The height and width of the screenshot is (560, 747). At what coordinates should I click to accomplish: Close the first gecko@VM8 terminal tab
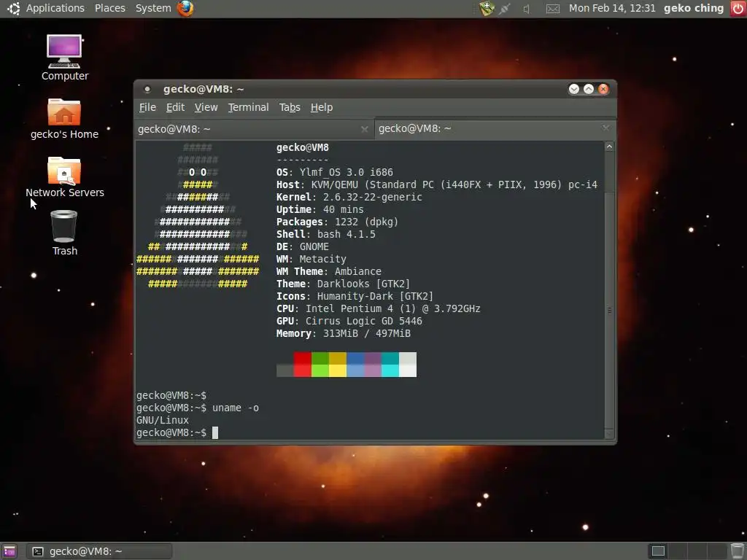click(x=365, y=129)
